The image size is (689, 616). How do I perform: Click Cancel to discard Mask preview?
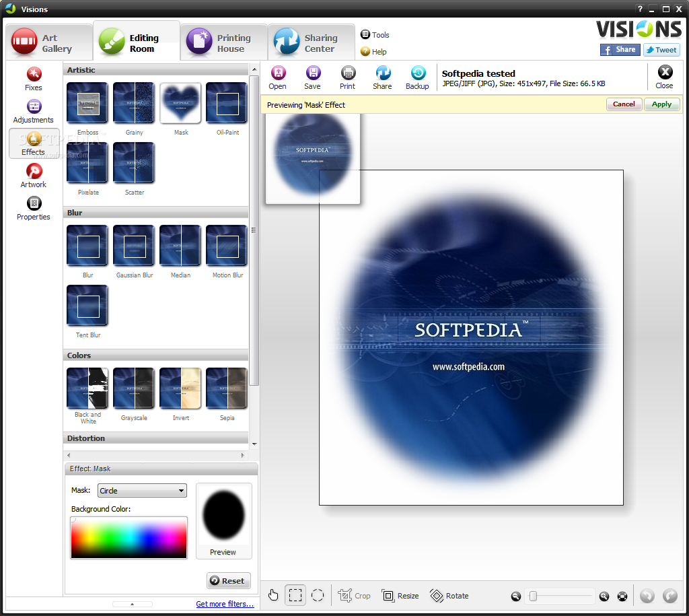(x=624, y=104)
